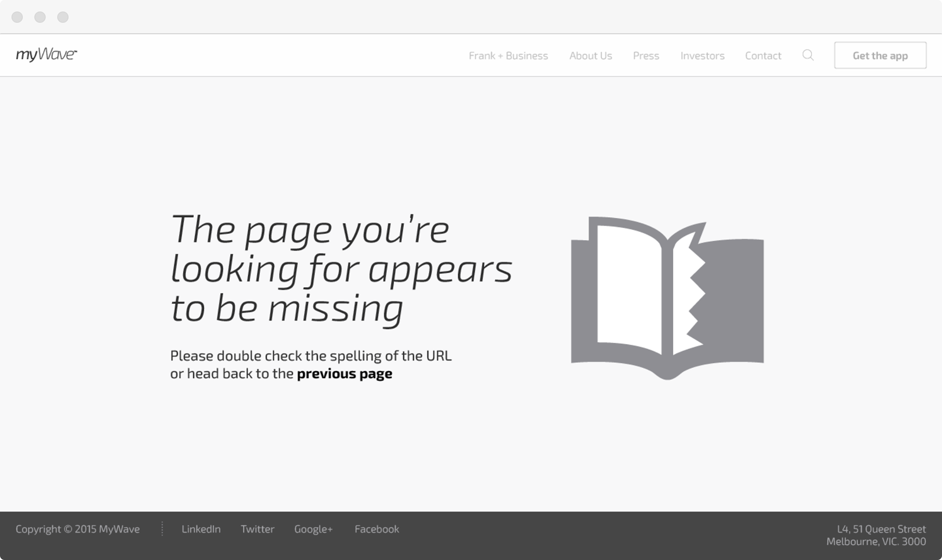Screen dimensions: 942x560
Task: Open the Google+ footer link
Action: point(314,529)
